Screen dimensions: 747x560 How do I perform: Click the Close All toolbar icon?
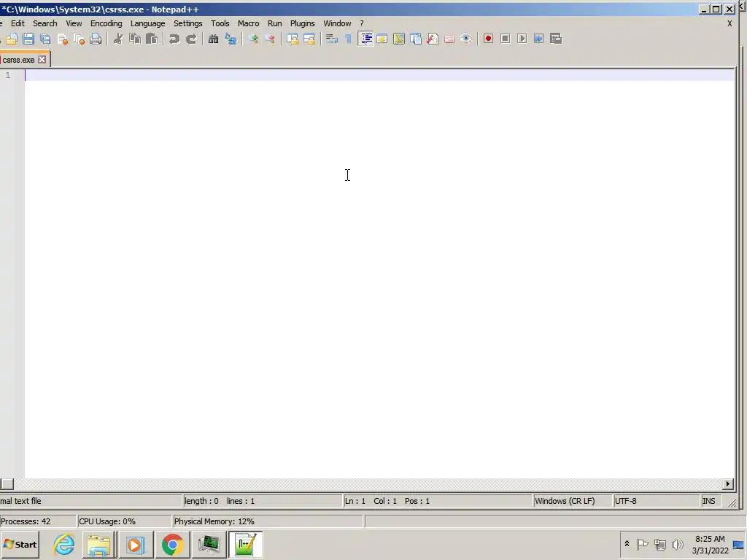[79, 39]
